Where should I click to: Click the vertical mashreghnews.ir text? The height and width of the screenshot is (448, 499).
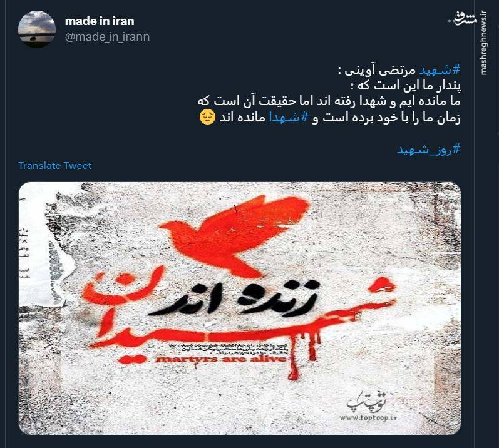tap(484, 43)
